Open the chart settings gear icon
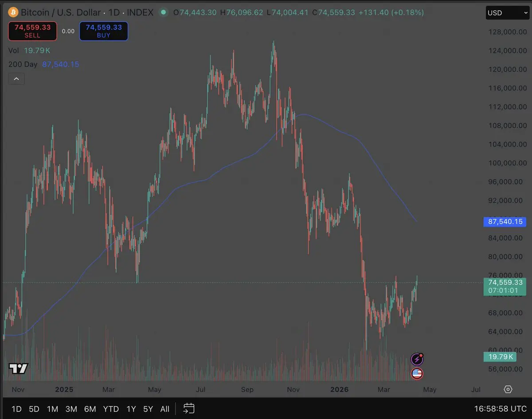The image size is (532, 419). pos(508,389)
